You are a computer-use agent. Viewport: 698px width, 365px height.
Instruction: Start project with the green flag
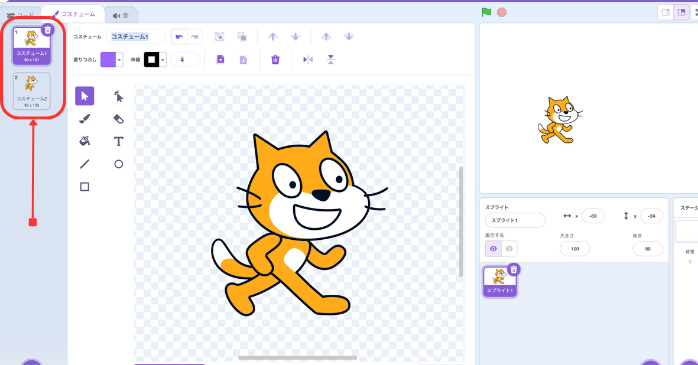(x=486, y=12)
